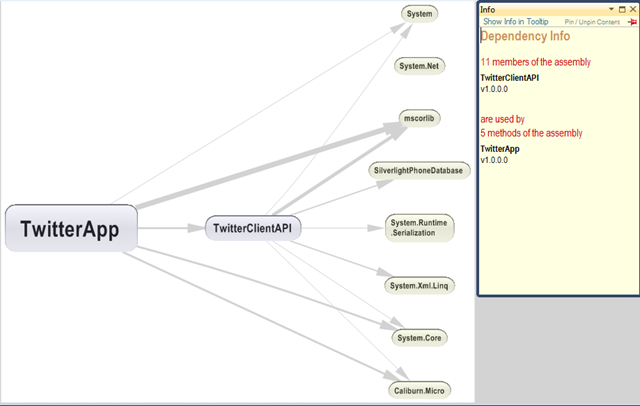
Task: Open the Info panel dropdown arrow
Action: pyautogui.click(x=610, y=9)
